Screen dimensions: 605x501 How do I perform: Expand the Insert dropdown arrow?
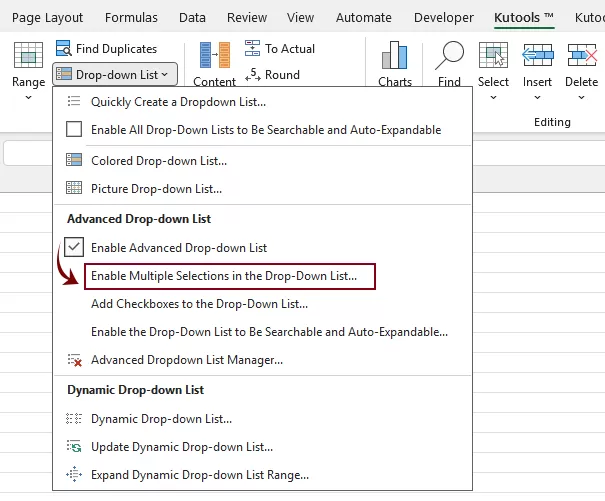coord(537,98)
